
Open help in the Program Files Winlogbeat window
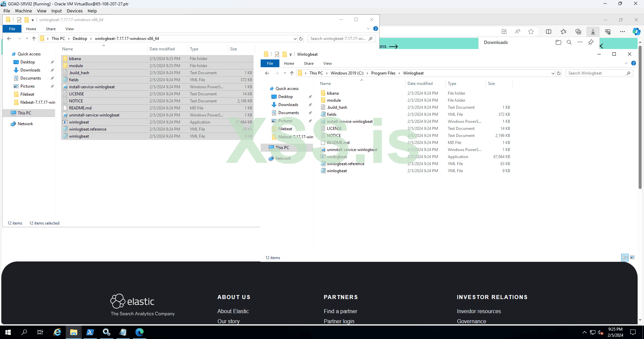point(634,63)
